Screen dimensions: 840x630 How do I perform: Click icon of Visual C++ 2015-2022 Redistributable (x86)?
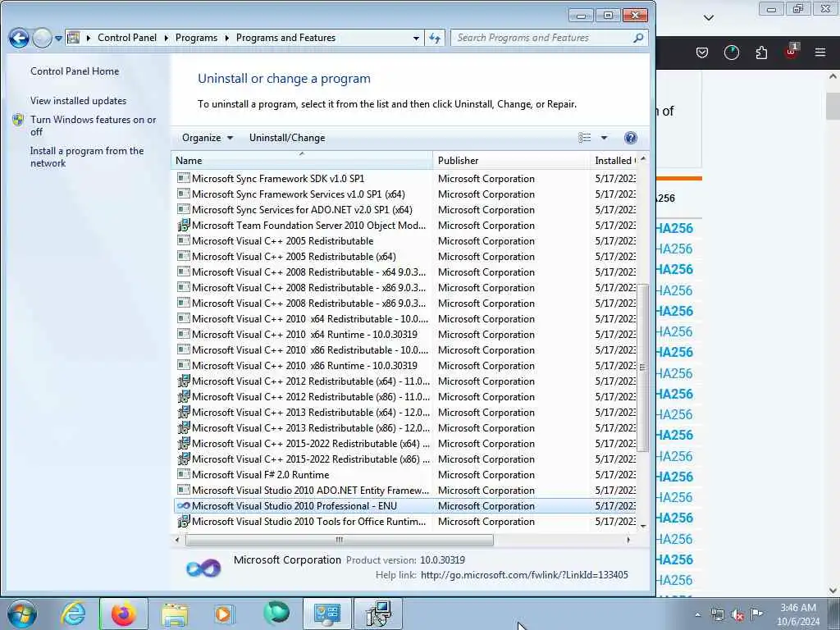(x=183, y=459)
